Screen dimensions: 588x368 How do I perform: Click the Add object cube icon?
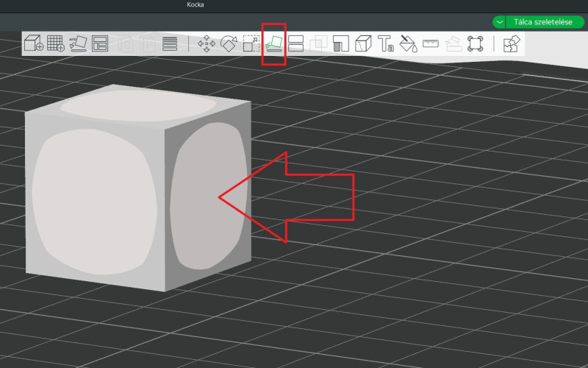click(33, 43)
